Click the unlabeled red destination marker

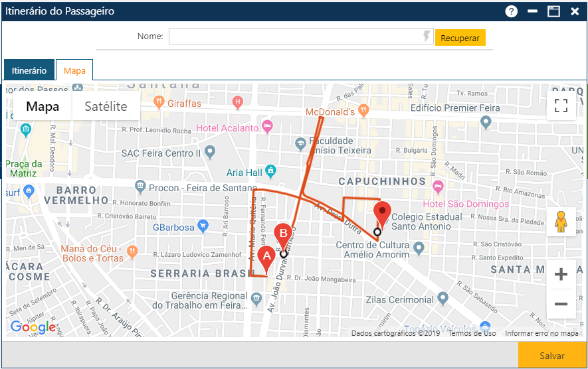tap(382, 214)
